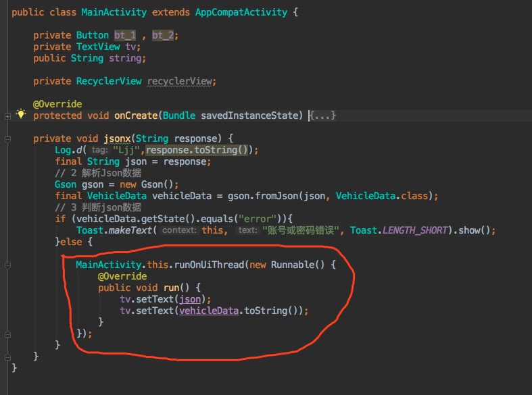Collapse the runOnUiThread block in gutter
The width and height of the screenshot is (532, 395).
pyautogui.click(x=7, y=265)
